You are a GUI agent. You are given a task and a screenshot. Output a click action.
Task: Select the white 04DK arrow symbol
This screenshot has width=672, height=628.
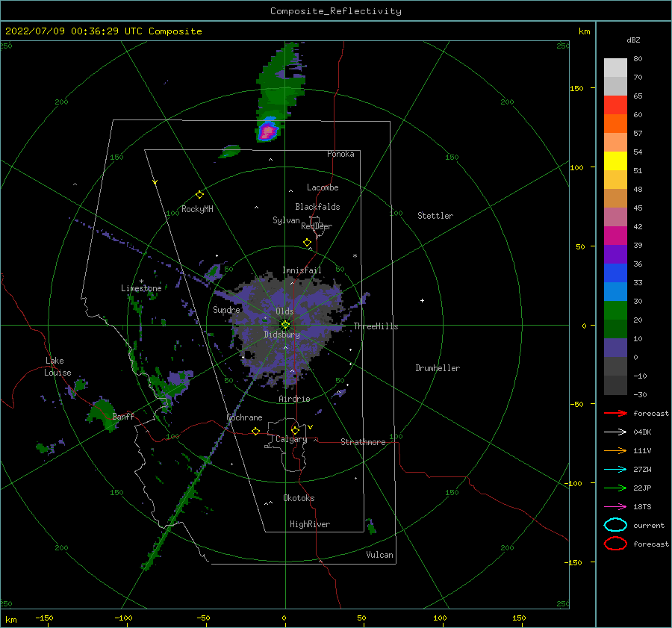click(x=615, y=432)
